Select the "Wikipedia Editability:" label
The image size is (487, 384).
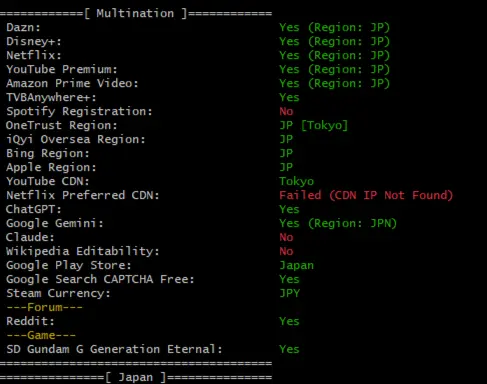coord(83,251)
